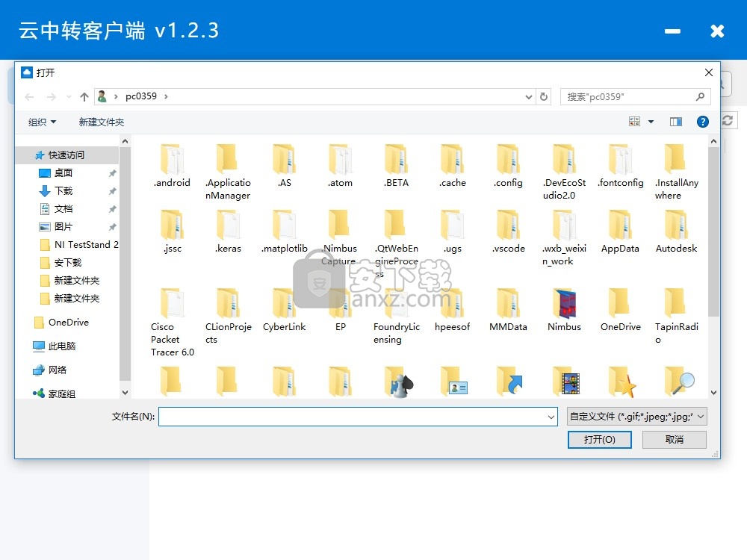Open the file name combo box dropdown
This screenshot has width=747, height=560.
tap(551, 417)
